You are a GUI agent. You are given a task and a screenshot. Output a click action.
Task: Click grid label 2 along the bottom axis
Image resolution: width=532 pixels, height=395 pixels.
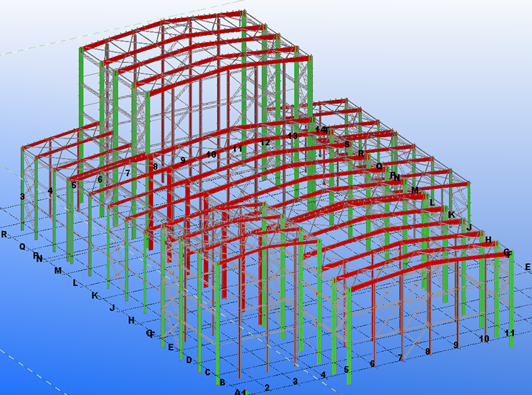tap(267, 387)
